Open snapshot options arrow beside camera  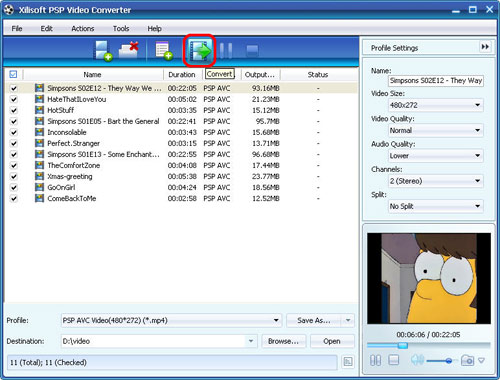[x=481, y=360]
